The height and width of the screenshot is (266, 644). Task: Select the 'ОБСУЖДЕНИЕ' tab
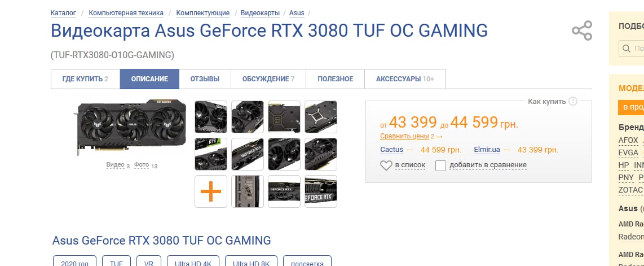coord(268,79)
